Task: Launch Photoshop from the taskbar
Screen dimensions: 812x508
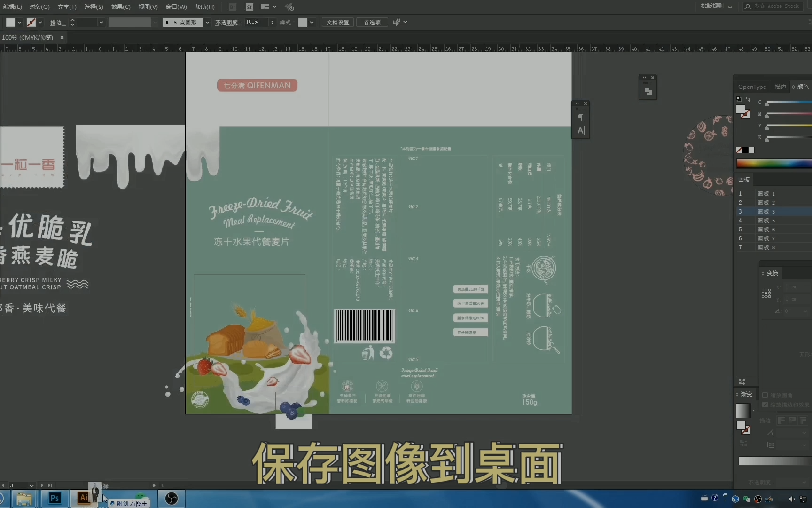Action: 55,498
